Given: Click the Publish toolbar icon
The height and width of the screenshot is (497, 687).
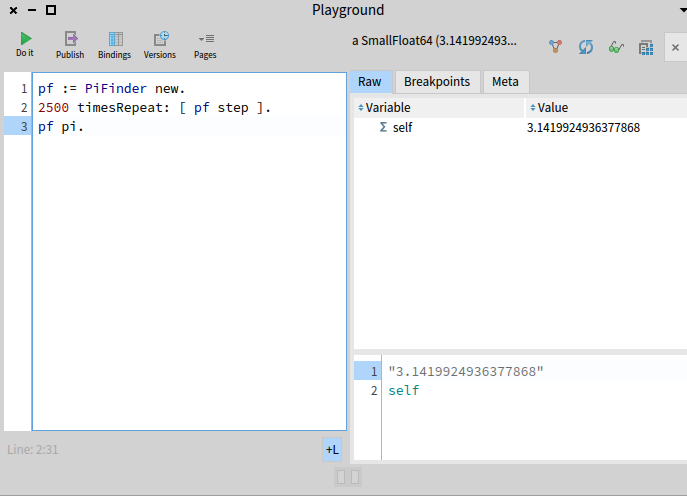Looking at the screenshot, I should coord(70,45).
